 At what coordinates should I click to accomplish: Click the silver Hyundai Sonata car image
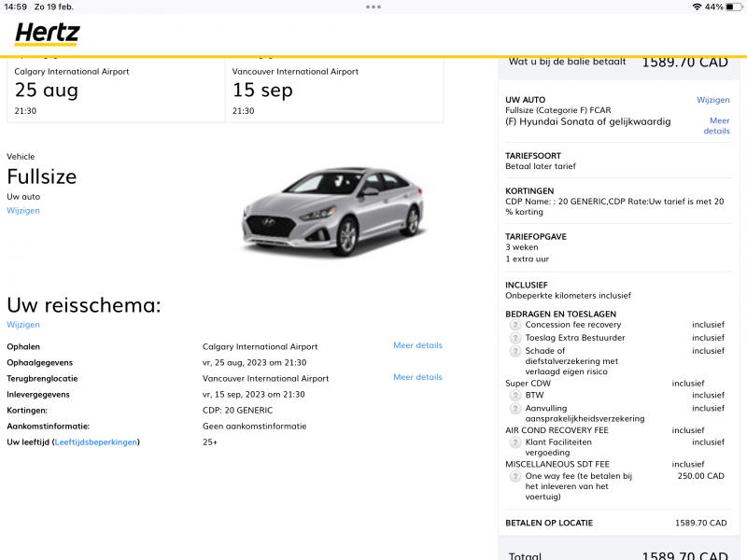point(332,210)
